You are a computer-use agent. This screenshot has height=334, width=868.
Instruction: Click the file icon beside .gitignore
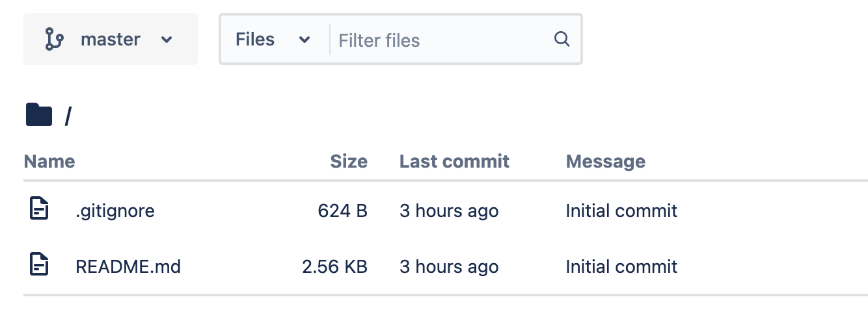pyautogui.click(x=40, y=209)
